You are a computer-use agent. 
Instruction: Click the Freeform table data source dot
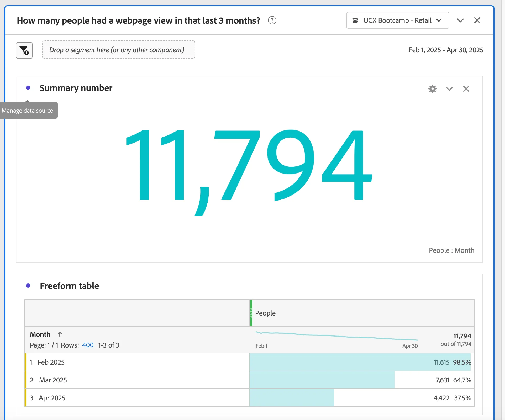[28, 286]
